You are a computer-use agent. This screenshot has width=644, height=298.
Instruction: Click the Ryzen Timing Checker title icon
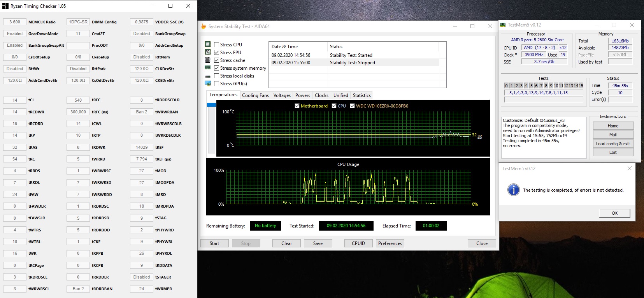pyautogui.click(x=5, y=6)
